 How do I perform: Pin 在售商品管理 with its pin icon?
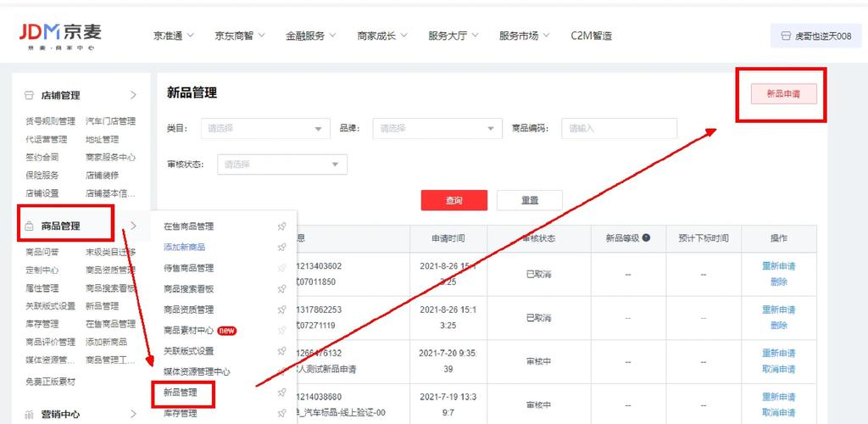pyautogui.click(x=281, y=226)
